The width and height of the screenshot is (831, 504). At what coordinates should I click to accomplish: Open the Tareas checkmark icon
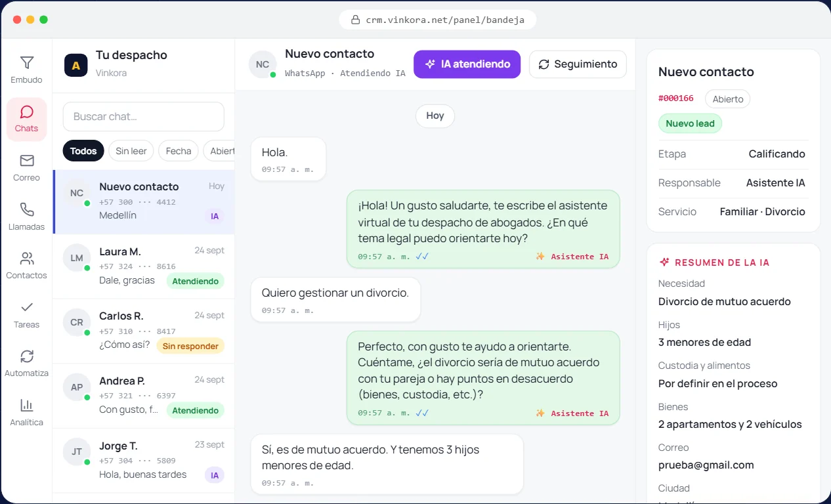pos(26,307)
